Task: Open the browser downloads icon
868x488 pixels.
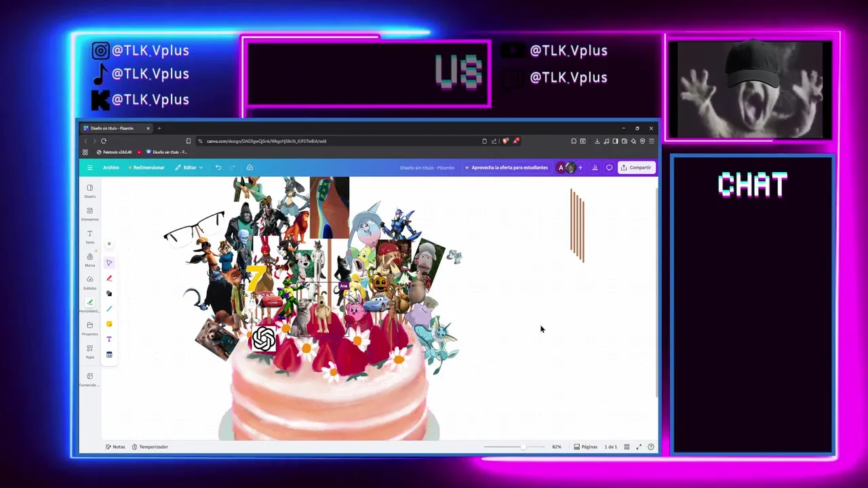Action: pos(597,141)
